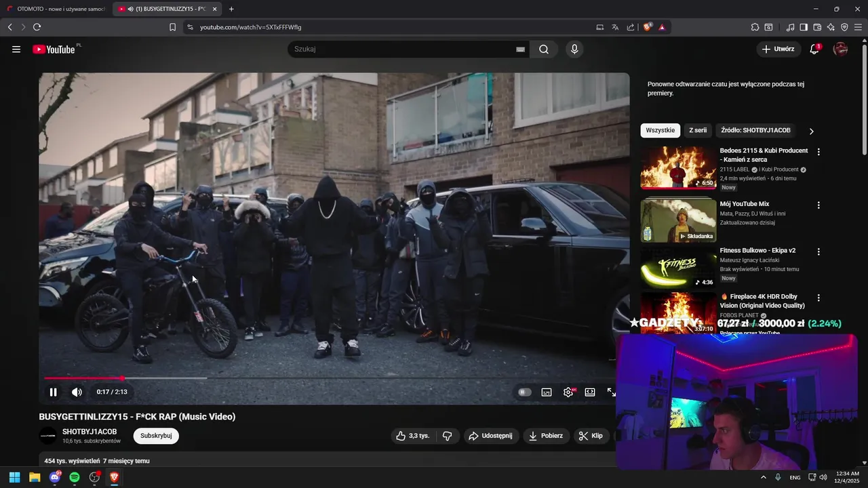Open Windows Start menu
The width and height of the screenshot is (868, 488).
[14, 477]
